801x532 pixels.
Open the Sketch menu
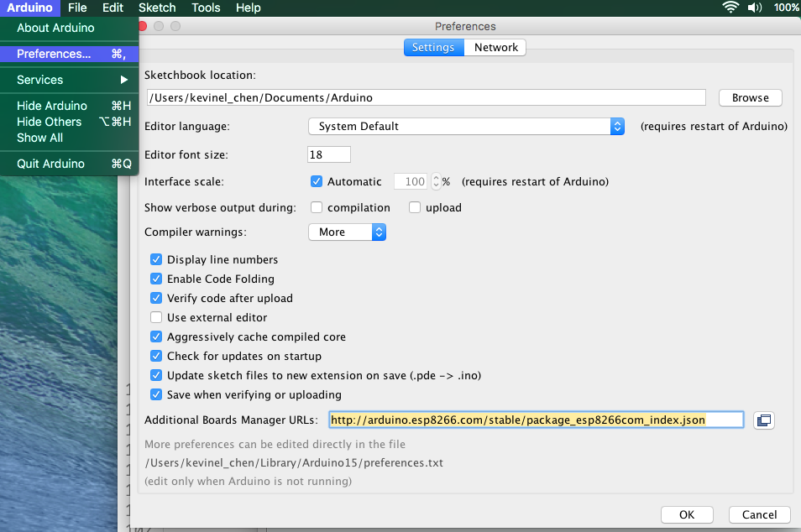157,8
